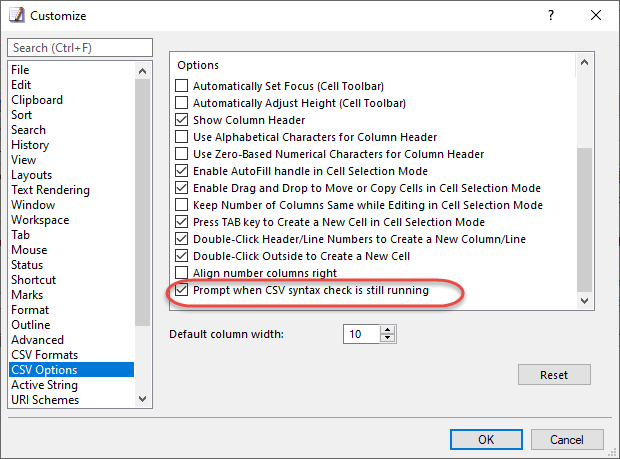Click the category list scroll-up arrow
The image size is (620, 459).
tap(142, 71)
